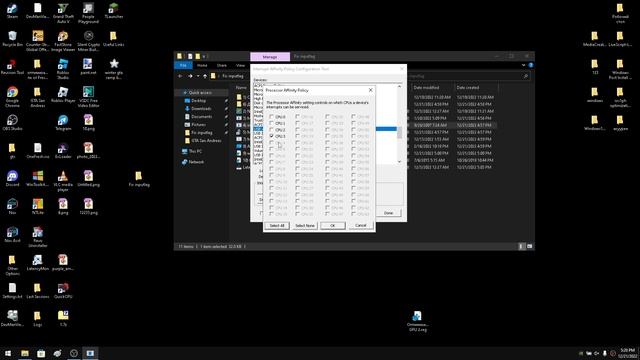Select Desktop in the navigation pane

[198, 100]
